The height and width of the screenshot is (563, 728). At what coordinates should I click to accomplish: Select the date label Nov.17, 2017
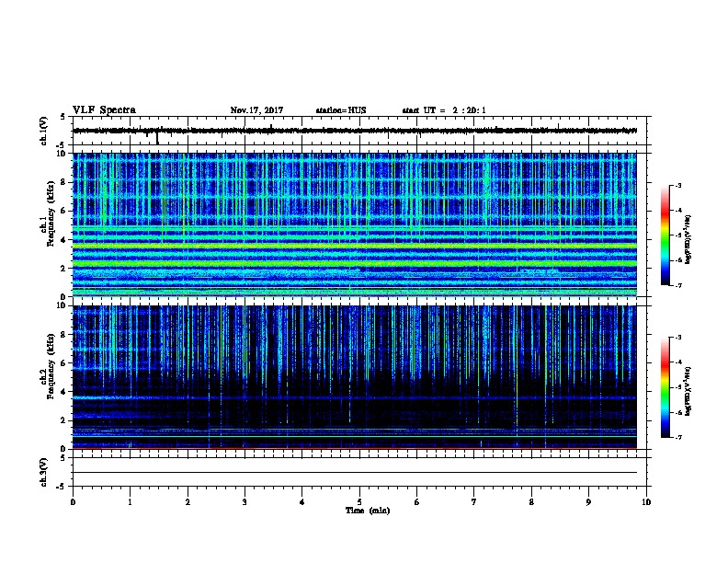[x=256, y=110]
